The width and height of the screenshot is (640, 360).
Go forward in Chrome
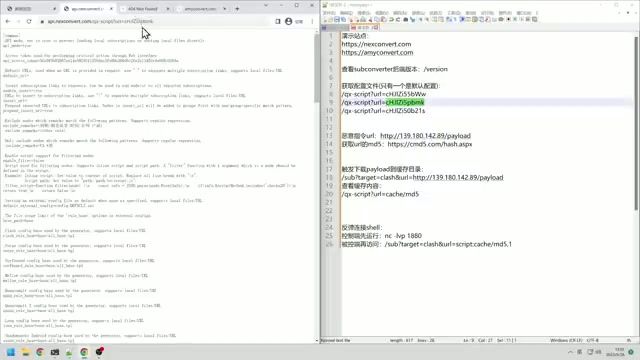coord(18,21)
